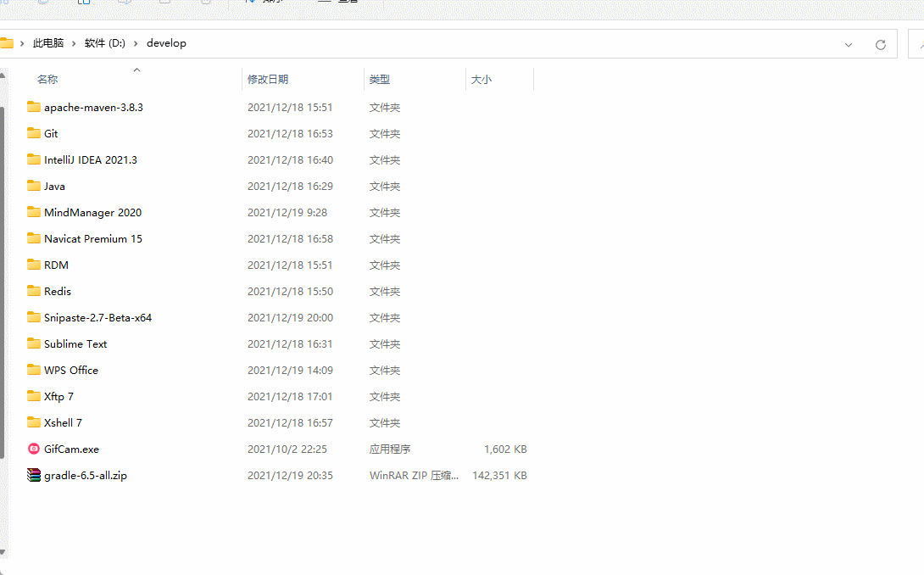Select the name Snipaste-2.7-Beta-x64
The image size is (924, 575).
(x=97, y=317)
